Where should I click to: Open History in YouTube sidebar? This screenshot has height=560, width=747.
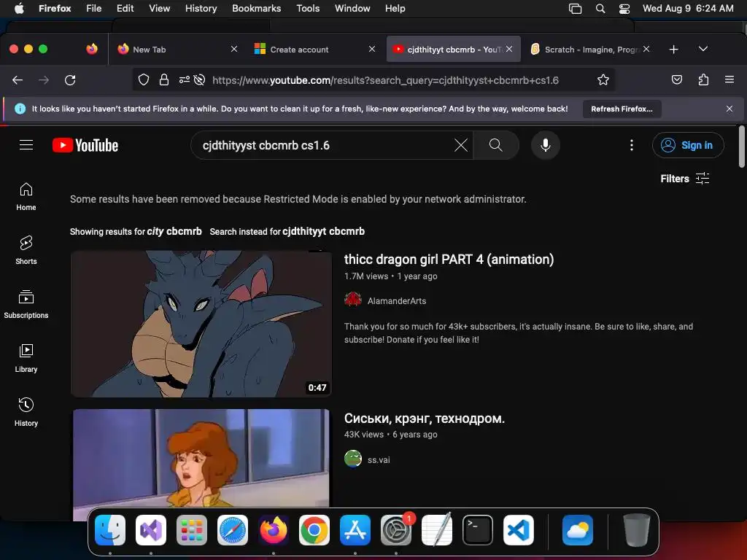[26, 412]
